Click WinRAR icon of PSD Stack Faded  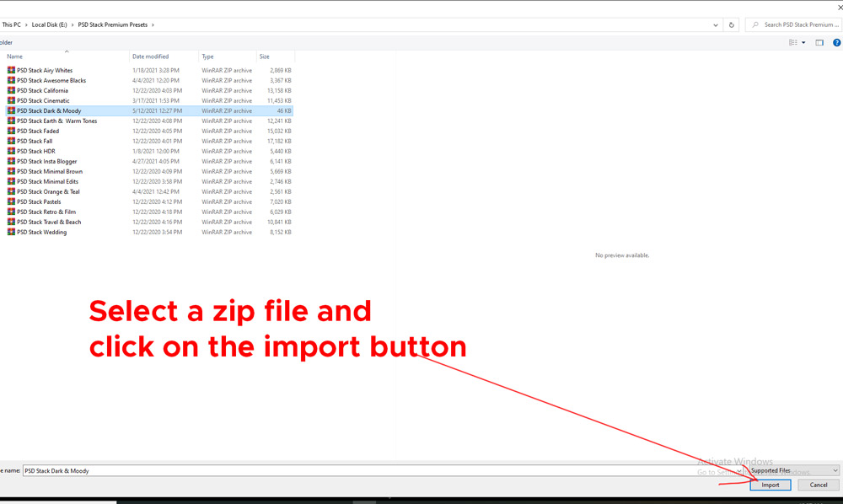[11, 131]
